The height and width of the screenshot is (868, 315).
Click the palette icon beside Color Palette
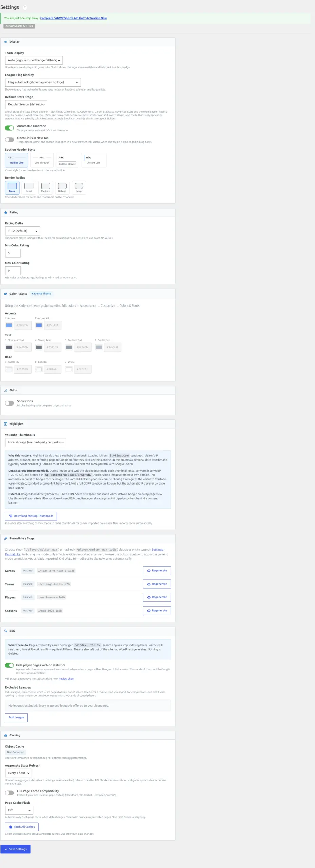pos(6,294)
